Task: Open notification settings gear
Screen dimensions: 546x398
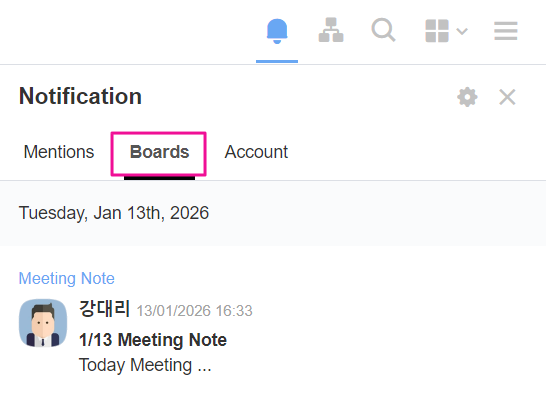Action: point(467,97)
